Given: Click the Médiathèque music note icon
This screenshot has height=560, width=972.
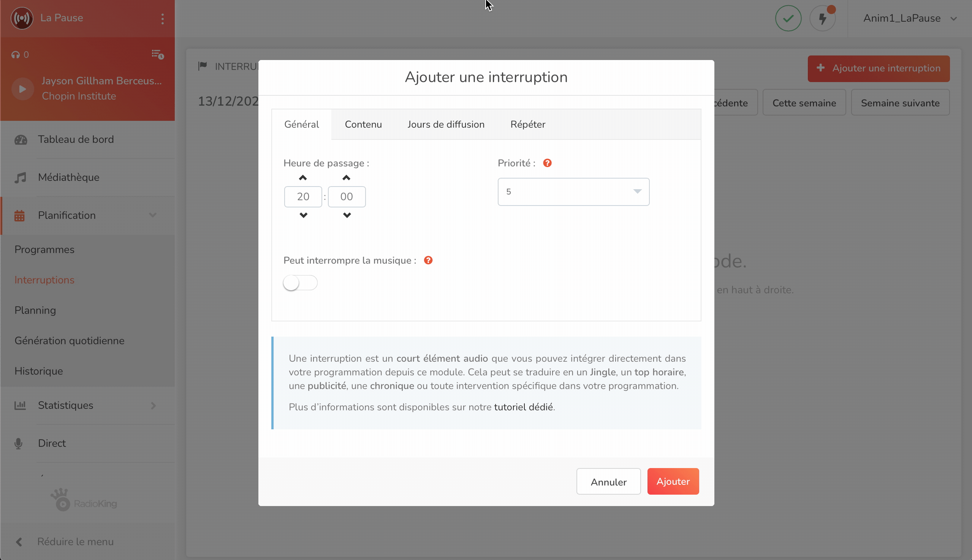Looking at the screenshot, I should pyautogui.click(x=21, y=177).
